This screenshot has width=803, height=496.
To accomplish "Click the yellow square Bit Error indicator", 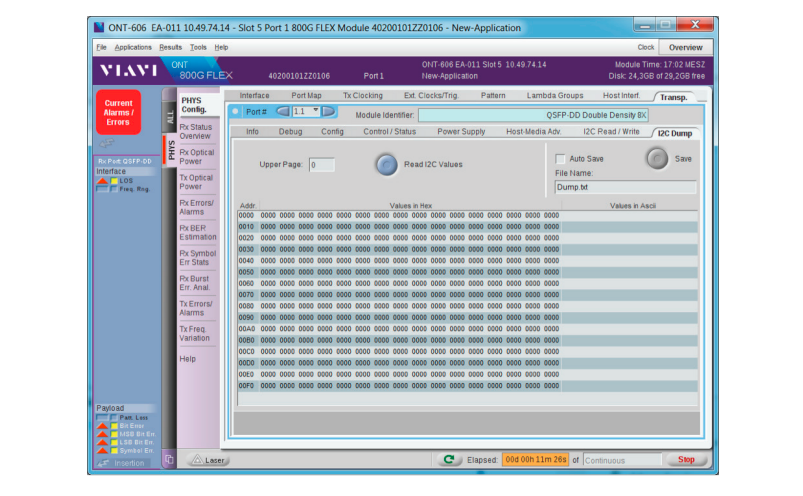I will (x=114, y=426).
